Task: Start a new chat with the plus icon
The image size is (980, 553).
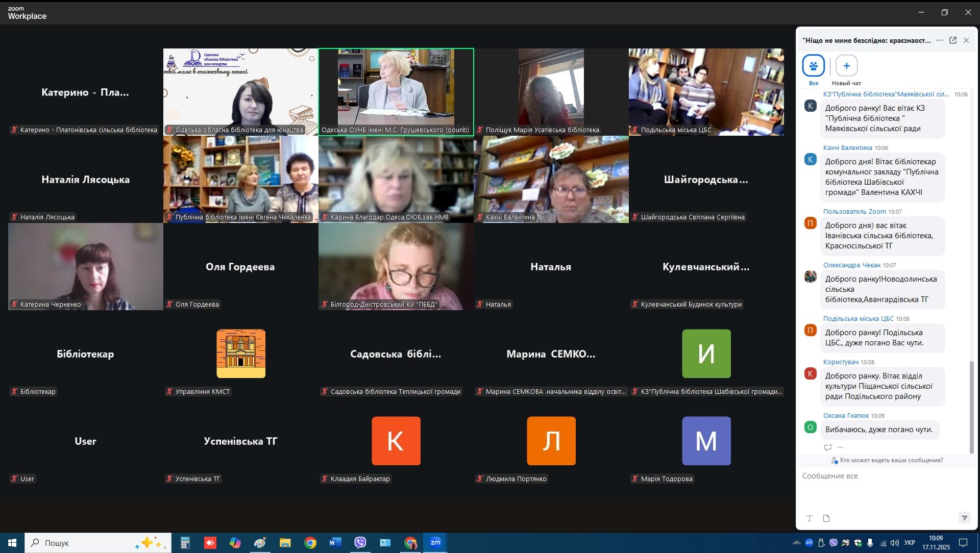Action: coord(846,66)
